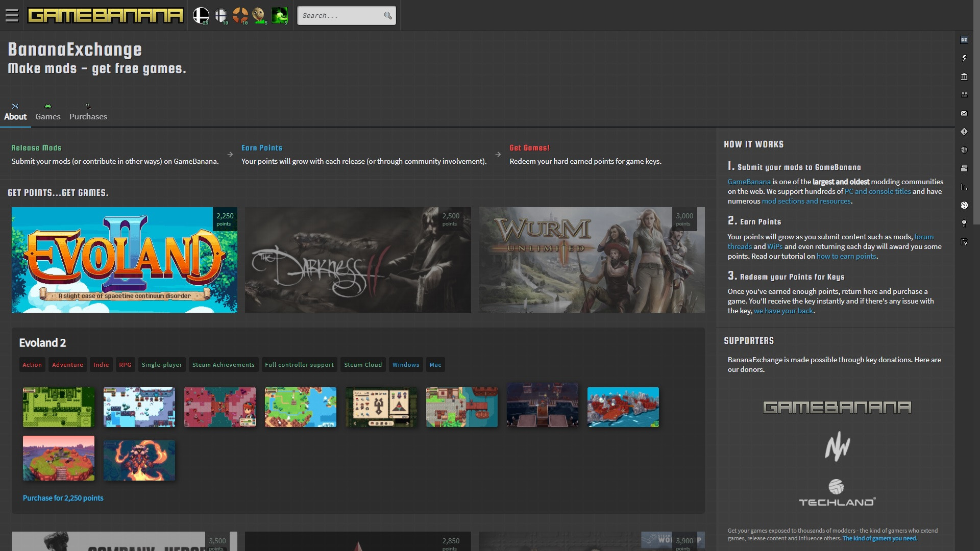Select the About tab

point(15,116)
